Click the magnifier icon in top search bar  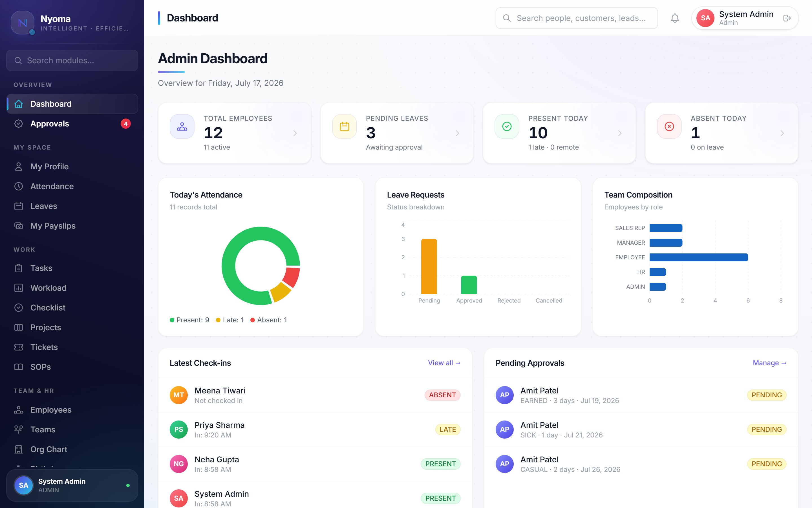click(507, 18)
